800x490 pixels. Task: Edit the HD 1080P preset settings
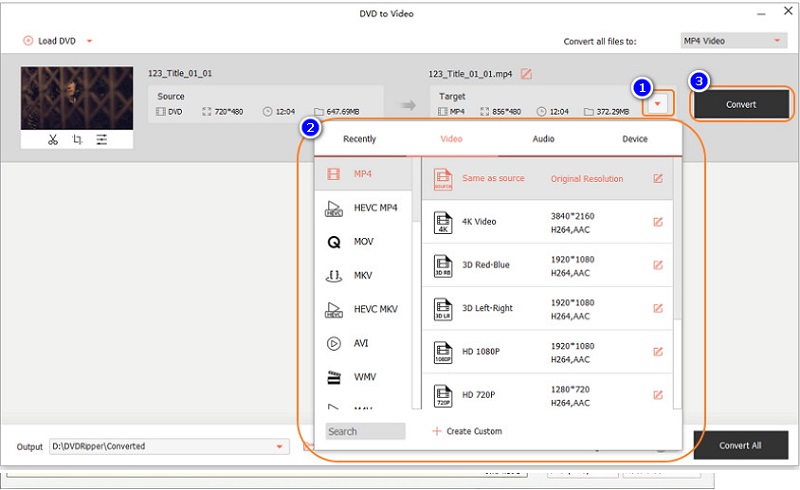(657, 351)
